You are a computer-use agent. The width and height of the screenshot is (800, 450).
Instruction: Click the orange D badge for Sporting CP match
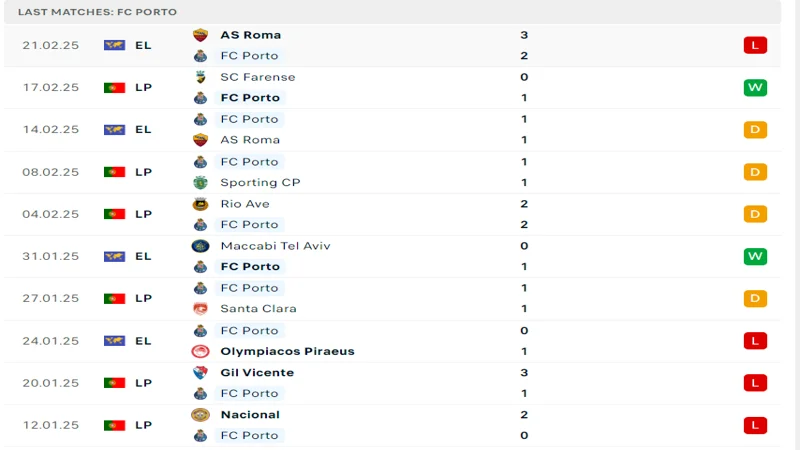[x=755, y=172]
